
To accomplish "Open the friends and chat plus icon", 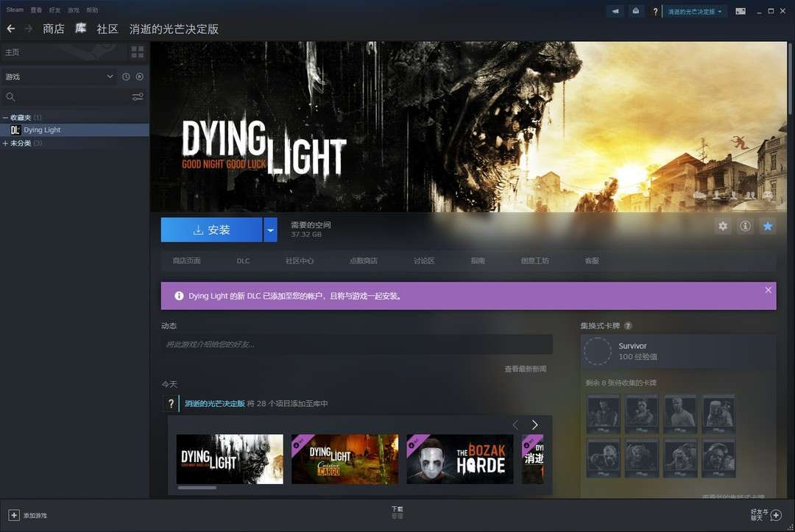I will 776,515.
